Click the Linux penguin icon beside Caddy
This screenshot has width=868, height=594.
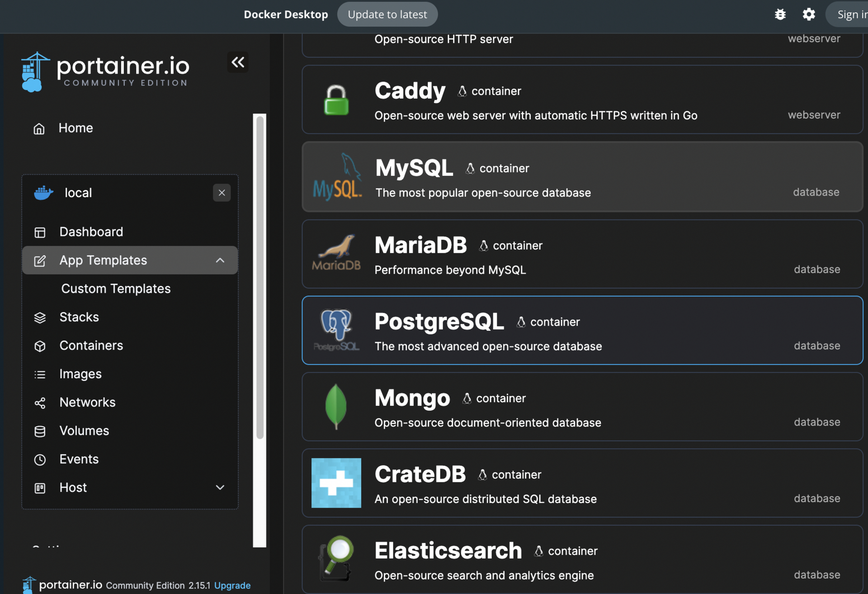pyautogui.click(x=462, y=91)
